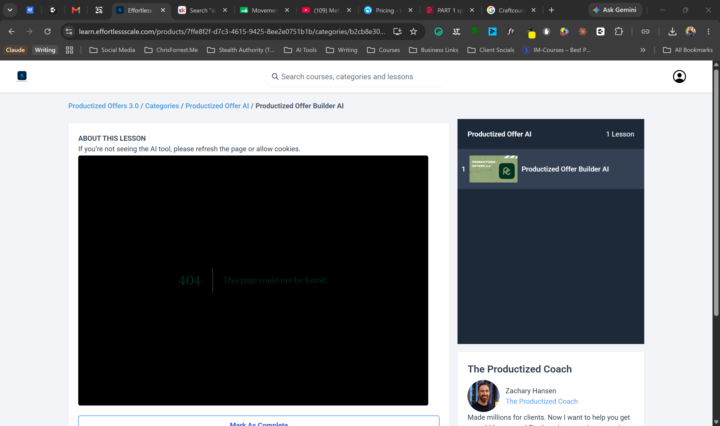
Task: Open the Extensions puzzle-piece menu
Action: click(x=619, y=31)
